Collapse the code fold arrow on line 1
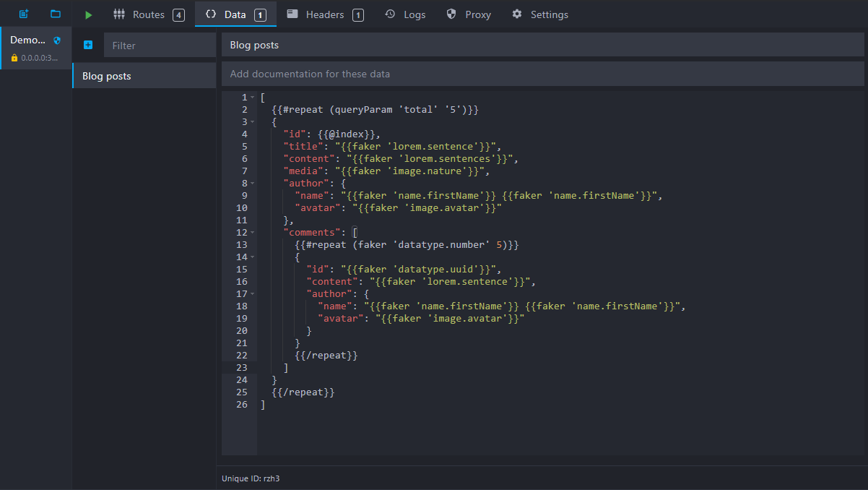The height and width of the screenshot is (490, 868). point(253,98)
